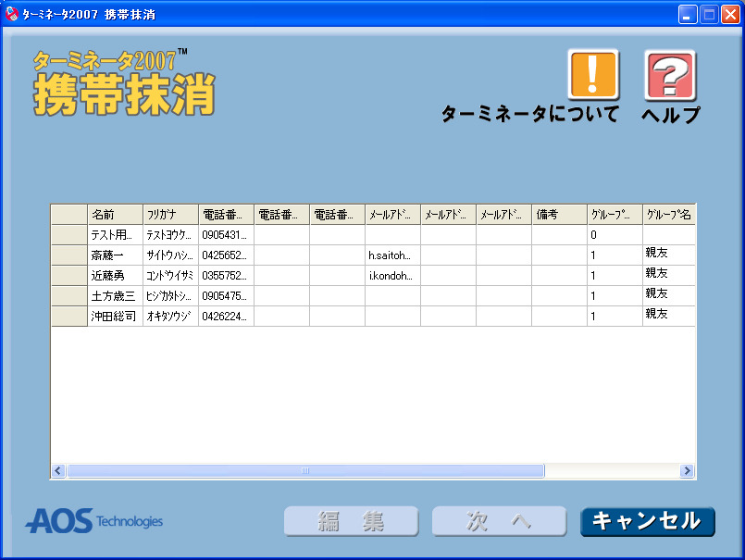This screenshot has width=745, height=560.
Task: Click the name cell 近藤勇
Action: click(x=115, y=276)
